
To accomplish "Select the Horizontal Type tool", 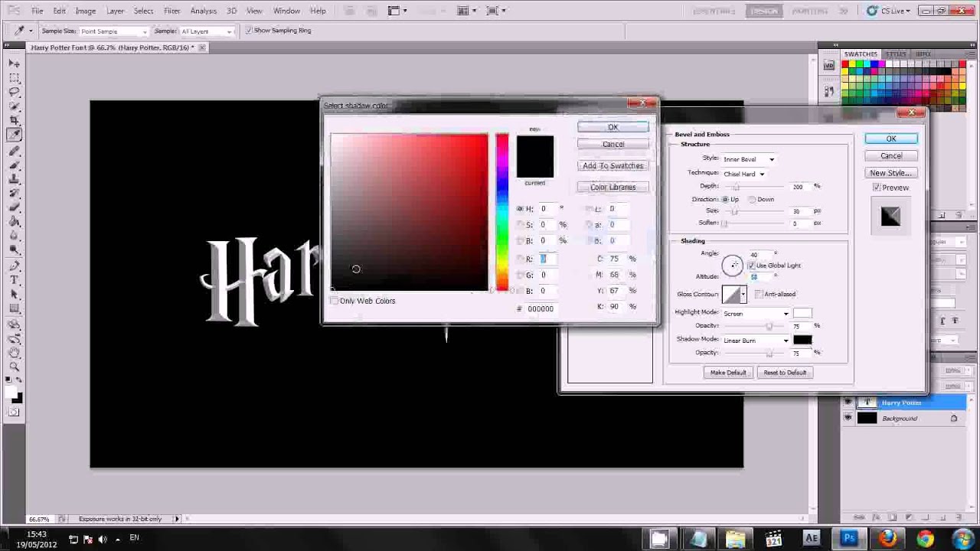I will (15, 280).
